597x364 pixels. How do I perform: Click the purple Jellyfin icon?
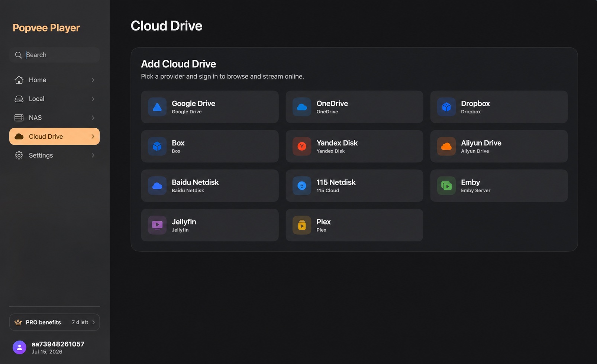[157, 225]
